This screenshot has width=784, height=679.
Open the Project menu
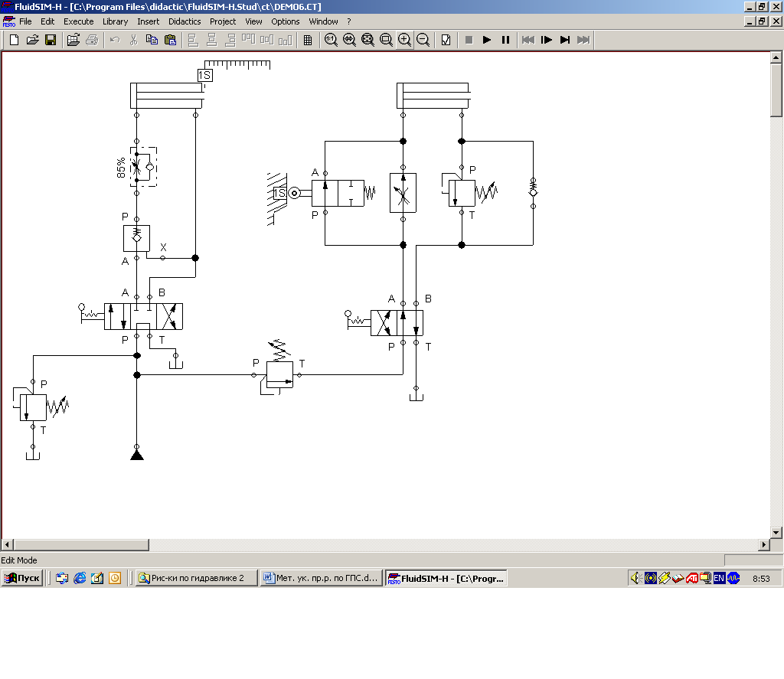click(x=223, y=21)
